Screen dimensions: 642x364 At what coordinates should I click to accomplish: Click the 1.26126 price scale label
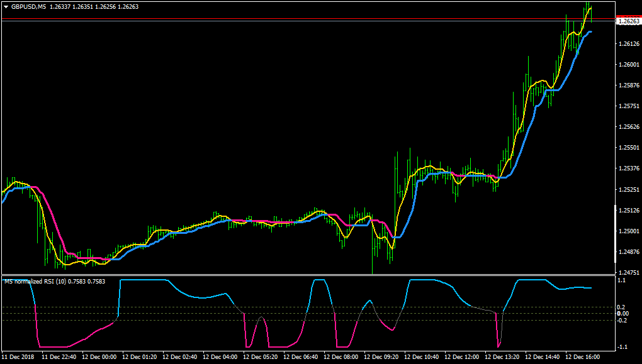pos(629,44)
